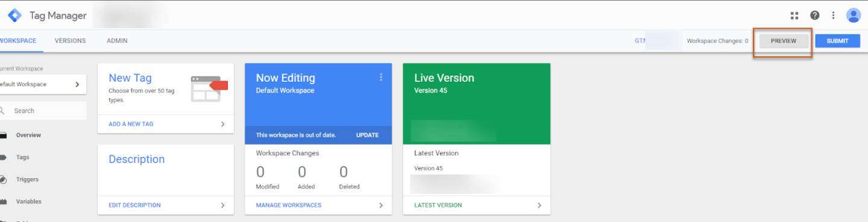This screenshot has height=222, width=868.
Task: Click chevron next to Add a New Tag
Action: click(x=222, y=124)
